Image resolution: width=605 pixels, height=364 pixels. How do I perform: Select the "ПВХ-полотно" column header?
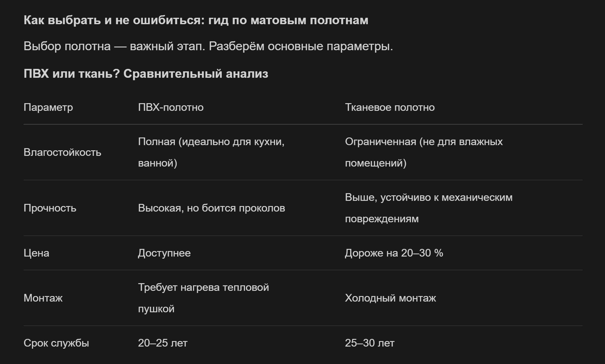171,107
